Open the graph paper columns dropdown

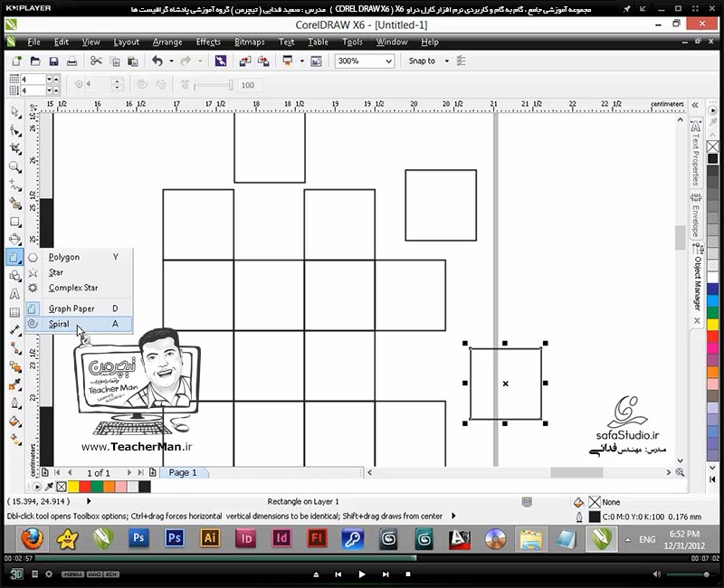pyautogui.click(x=49, y=79)
